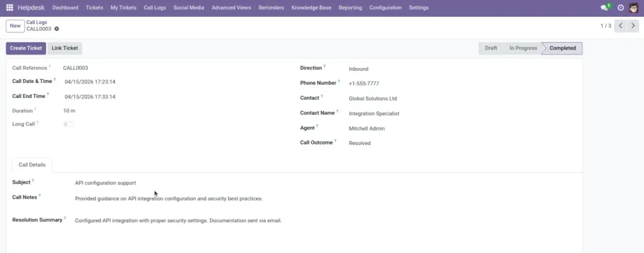This screenshot has height=253, width=644.
Task: Open the messages icon with badge
Action: pyautogui.click(x=606, y=7)
